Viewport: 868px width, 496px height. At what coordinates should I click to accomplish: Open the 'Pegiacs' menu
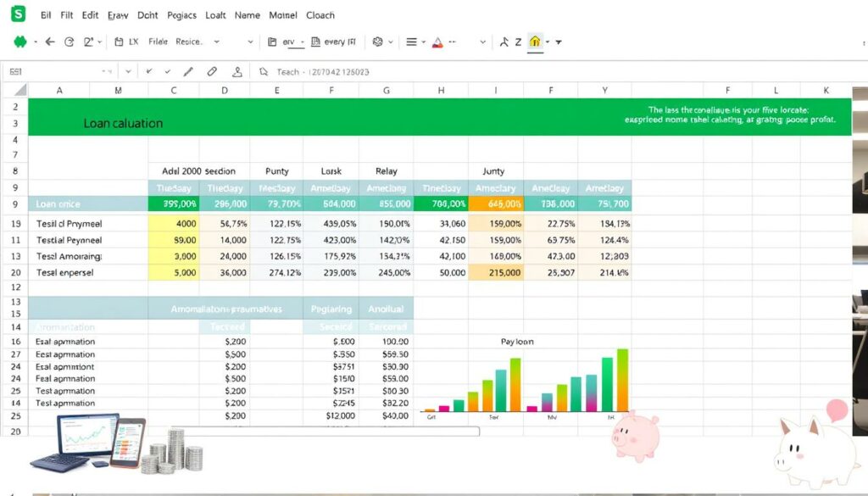[x=181, y=15]
